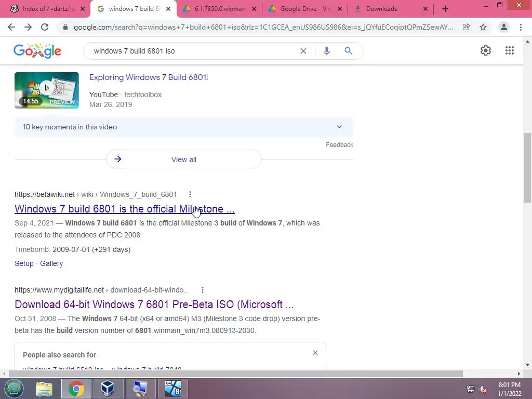Open Chrome profile avatar
Image resolution: width=532 pixels, height=399 pixels.
(x=504, y=27)
